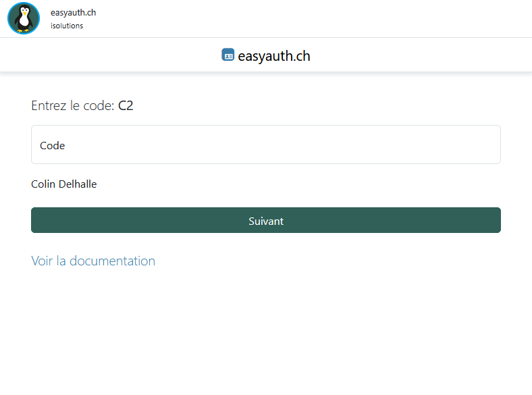Click the word Voir in the link
The image size is (532, 395).
pyautogui.click(x=42, y=261)
